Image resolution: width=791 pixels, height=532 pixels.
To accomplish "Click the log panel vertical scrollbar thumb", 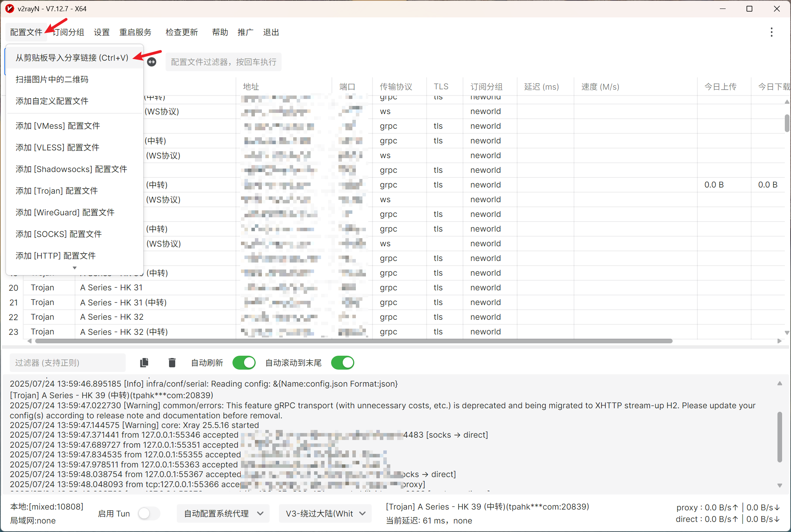I will pyautogui.click(x=779, y=437).
